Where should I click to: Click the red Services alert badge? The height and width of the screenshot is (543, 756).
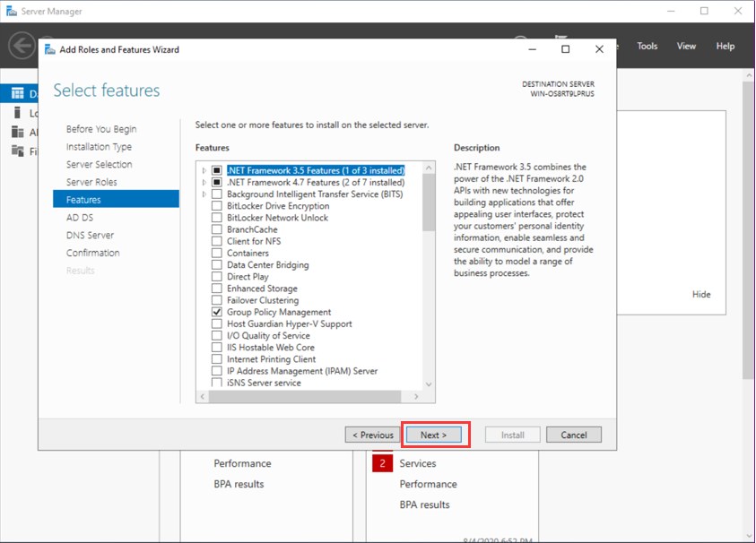pyautogui.click(x=383, y=463)
